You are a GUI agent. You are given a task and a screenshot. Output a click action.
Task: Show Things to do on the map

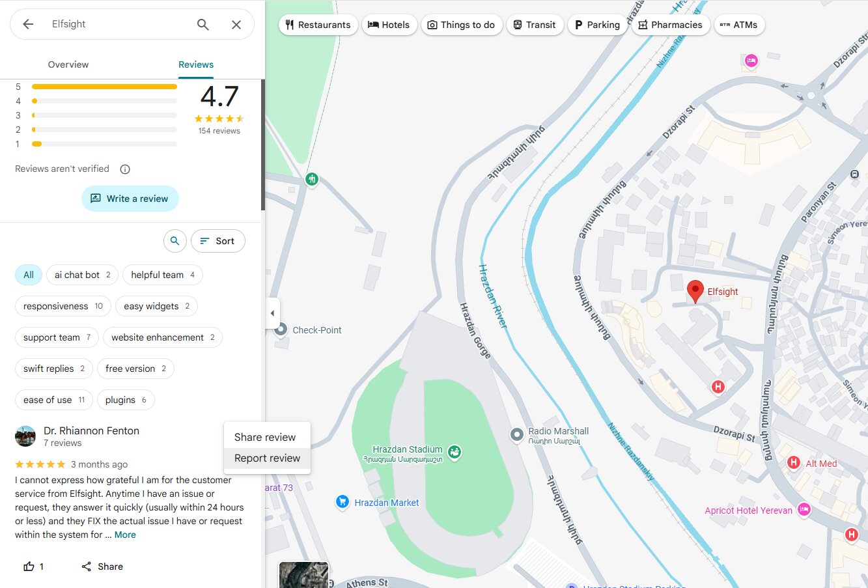coord(461,25)
